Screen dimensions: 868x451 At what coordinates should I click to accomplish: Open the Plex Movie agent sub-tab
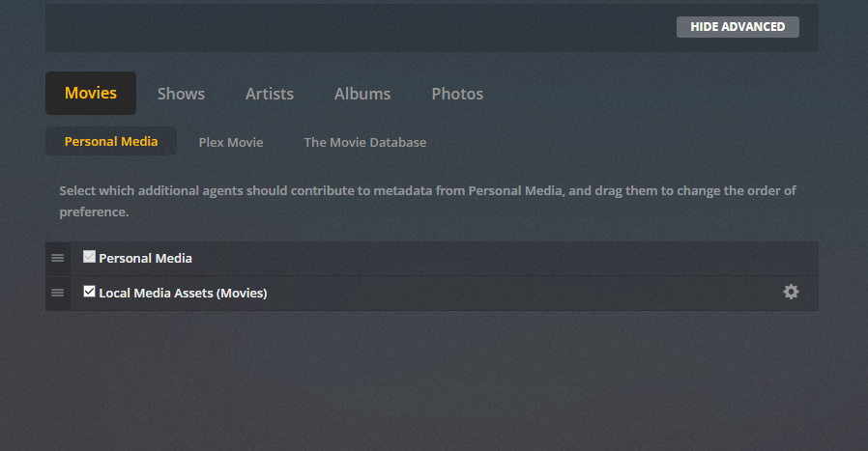(x=231, y=142)
